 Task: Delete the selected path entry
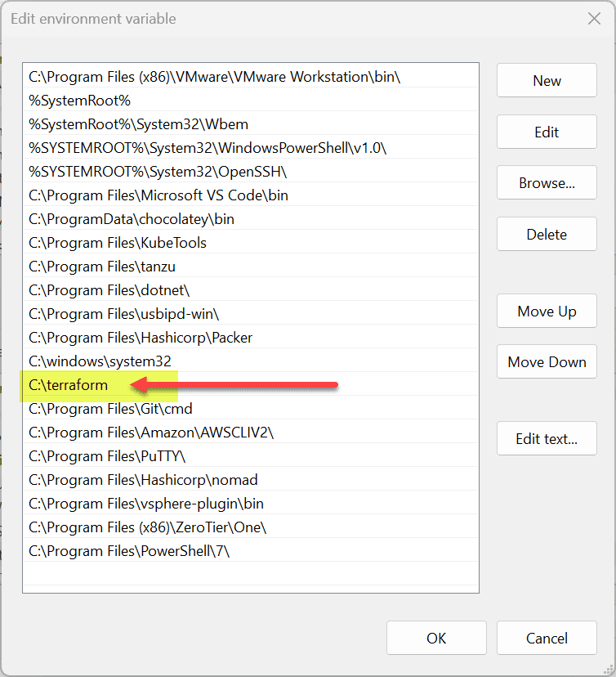tap(547, 235)
